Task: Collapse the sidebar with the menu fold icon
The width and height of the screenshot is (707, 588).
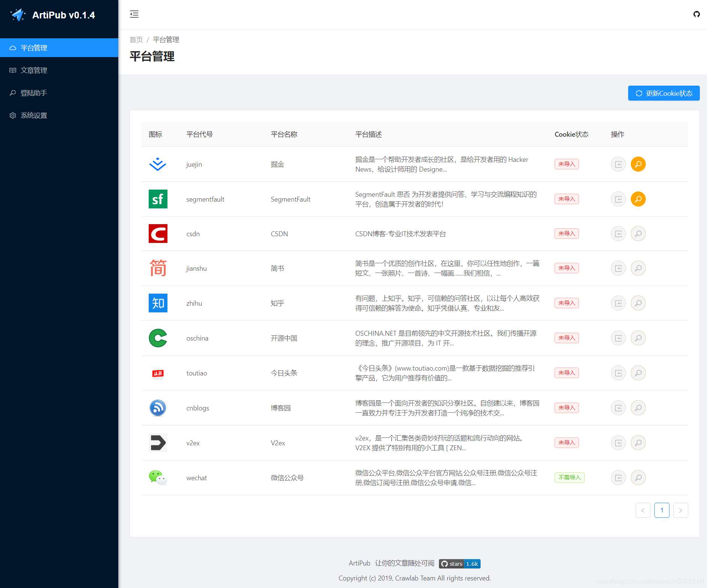Action: pos(134,14)
